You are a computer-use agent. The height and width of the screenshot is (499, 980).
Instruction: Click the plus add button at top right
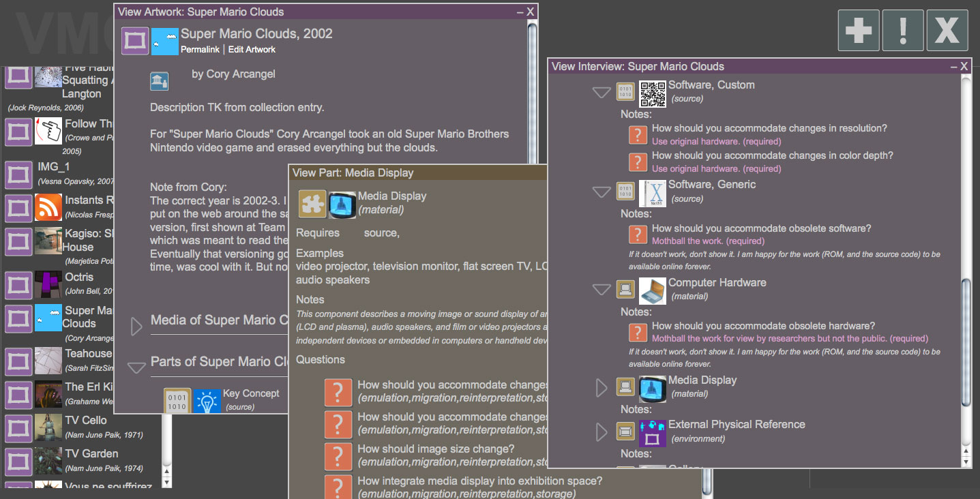pos(858,31)
